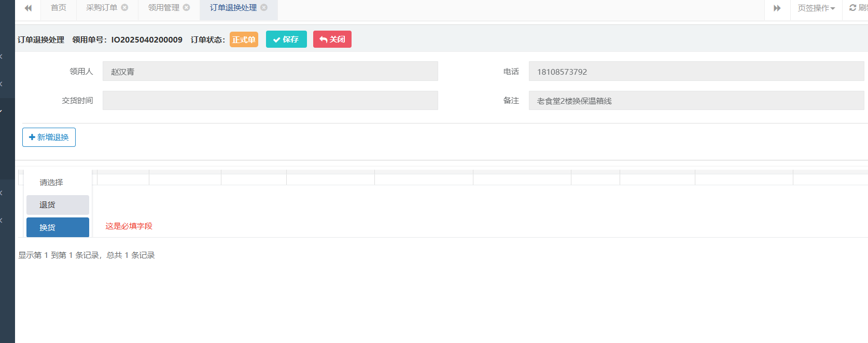Close the 领用管理 tab
Image resolution: width=868 pixels, height=343 pixels.
(x=187, y=7)
